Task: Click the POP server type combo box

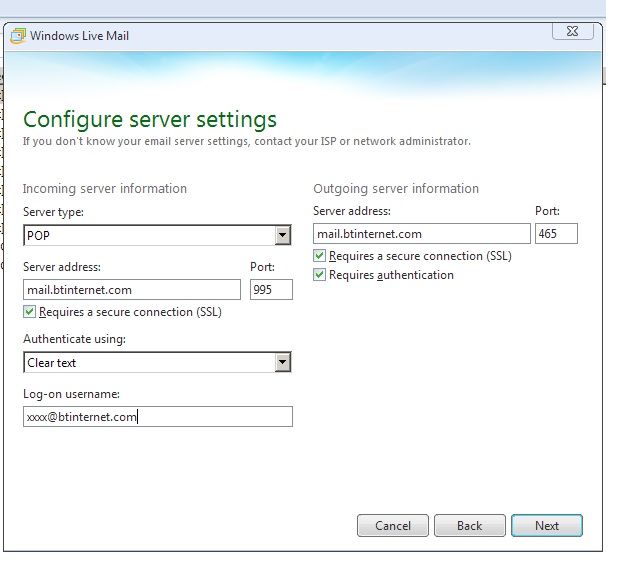Action: click(x=157, y=235)
